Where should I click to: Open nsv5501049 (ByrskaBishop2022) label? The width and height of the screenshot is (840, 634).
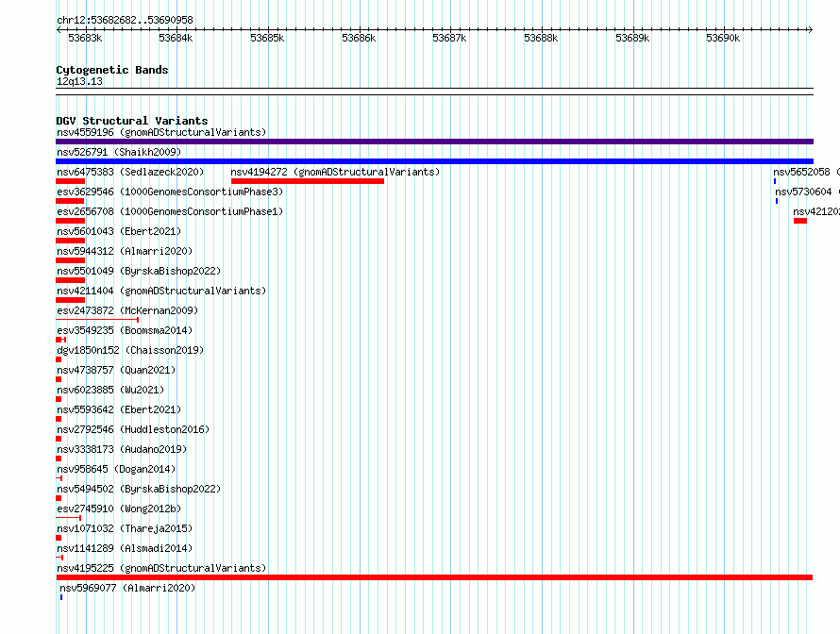[x=139, y=271]
